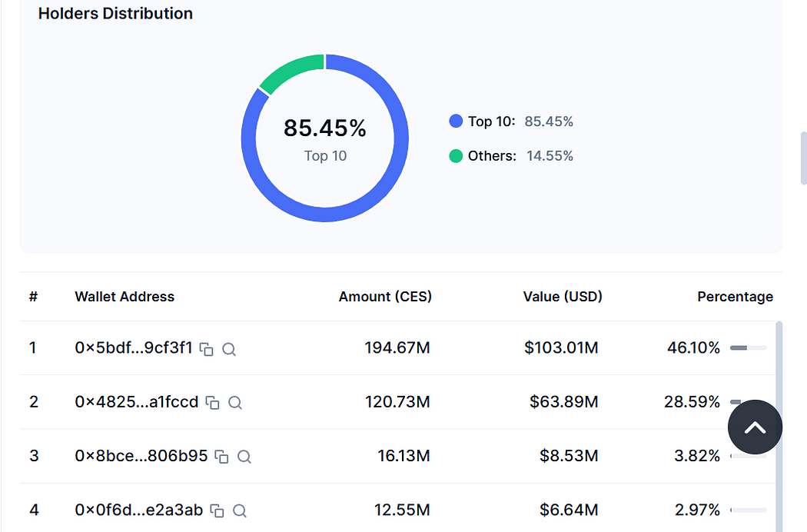Look up wallet 0x0f6d...e2a3ab with magnifier
Image resolution: width=807 pixels, height=532 pixels.
(x=240, y=511)
